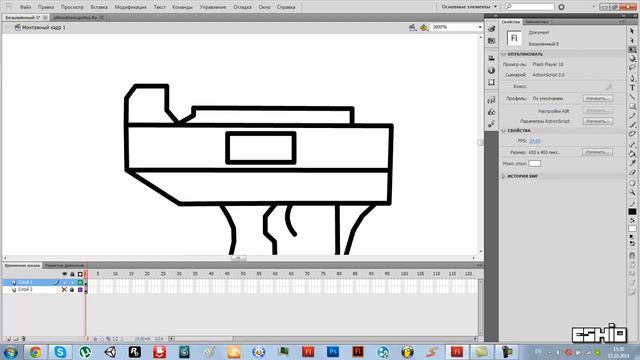Screen dimensions: 640x360
Task: Add a new layer folder
Action: click(x=16, y=339)
